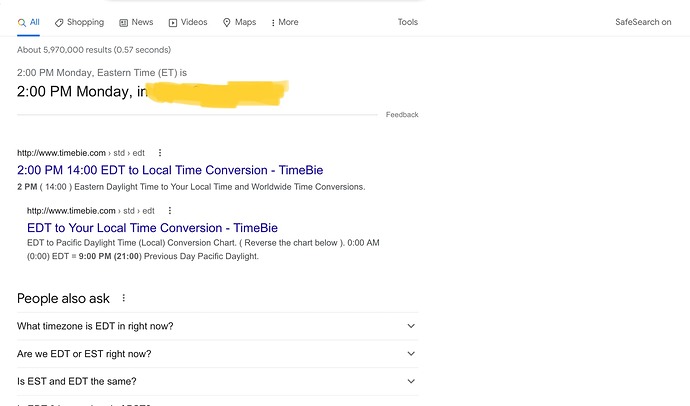Click the Tools button

click(408, 22)
